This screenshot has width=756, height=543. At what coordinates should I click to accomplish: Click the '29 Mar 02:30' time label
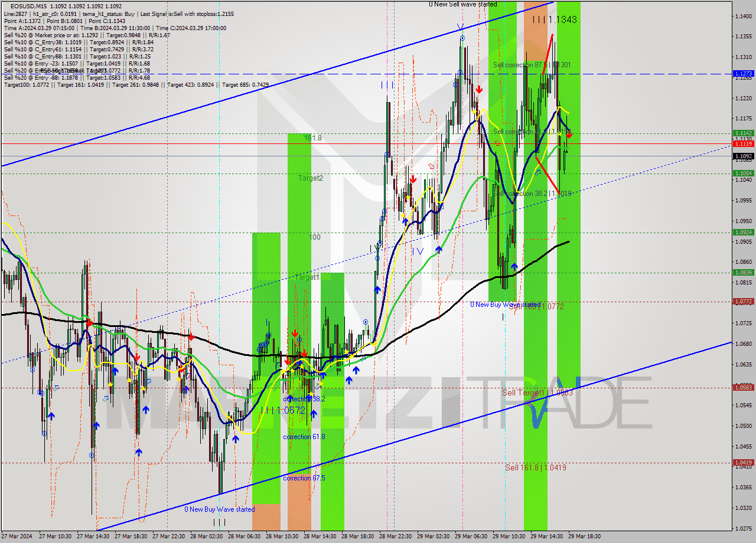click(433, 537)
